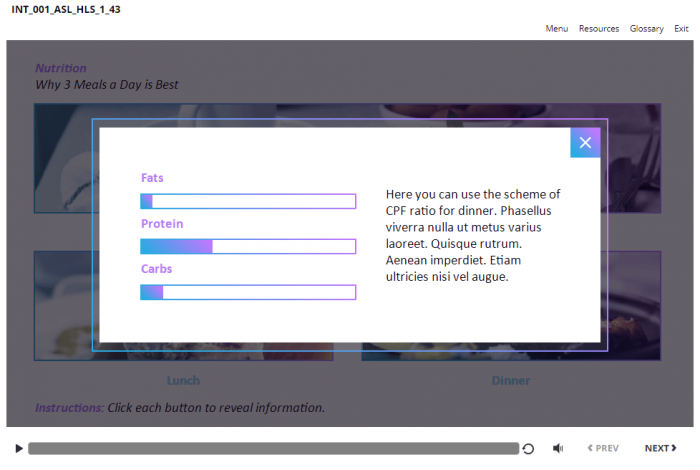The image size is (700, 470).
Task: Click the Carbs progress bar
Action: [x=248, y=292]
